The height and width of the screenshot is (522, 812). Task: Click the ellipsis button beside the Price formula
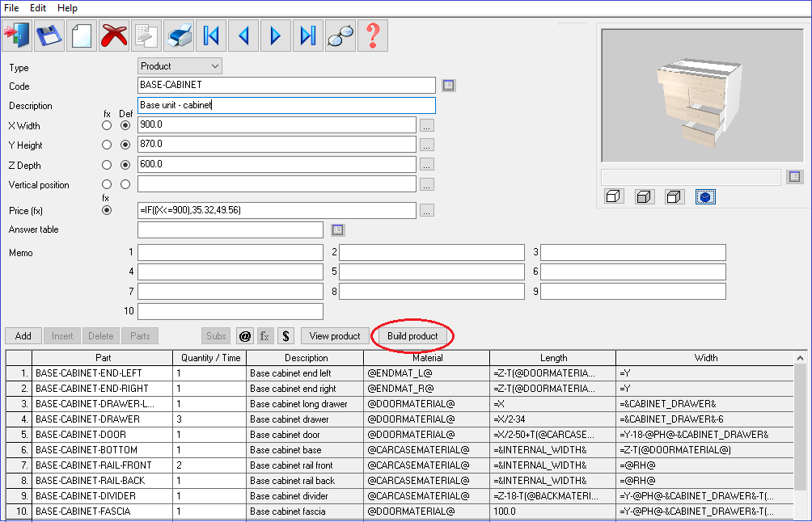tap(427, 211)
